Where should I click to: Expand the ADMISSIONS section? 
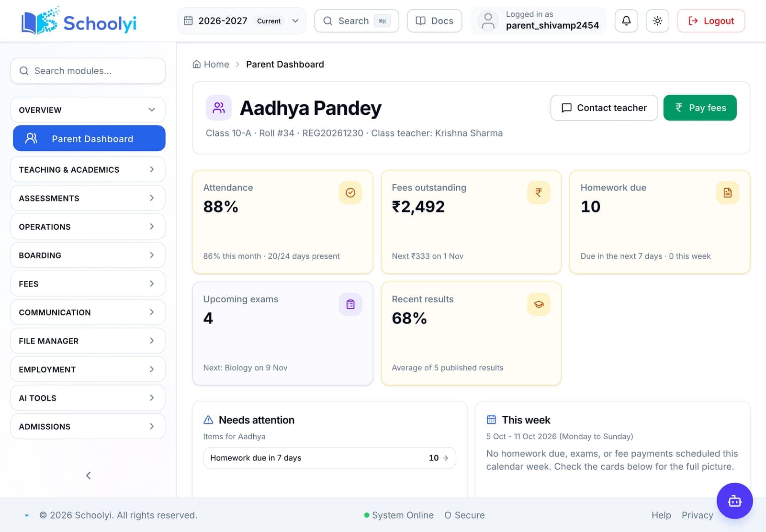88,426
